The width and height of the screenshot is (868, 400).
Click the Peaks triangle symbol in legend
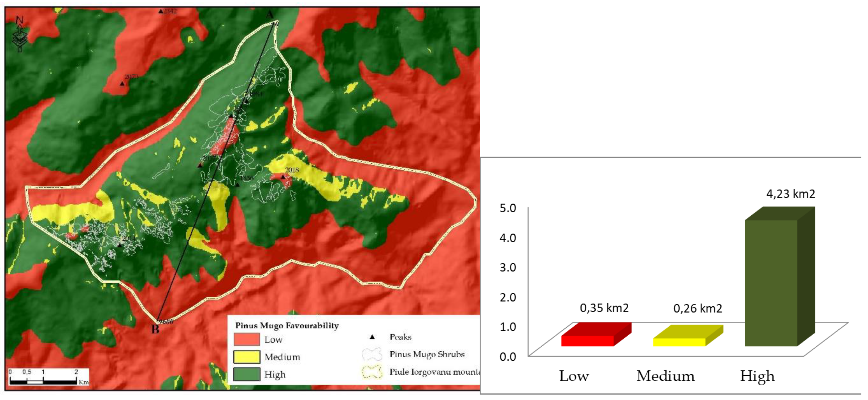tap(372, 337)
